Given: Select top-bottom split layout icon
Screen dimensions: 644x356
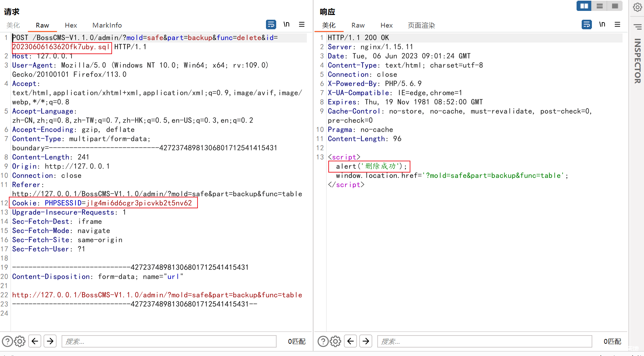Looking at the screenshot, I should point(600,6).
